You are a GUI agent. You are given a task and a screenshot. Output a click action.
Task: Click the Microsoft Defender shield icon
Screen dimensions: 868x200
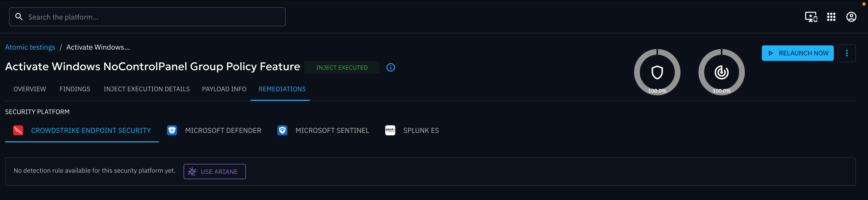click(x=172, y=130)
